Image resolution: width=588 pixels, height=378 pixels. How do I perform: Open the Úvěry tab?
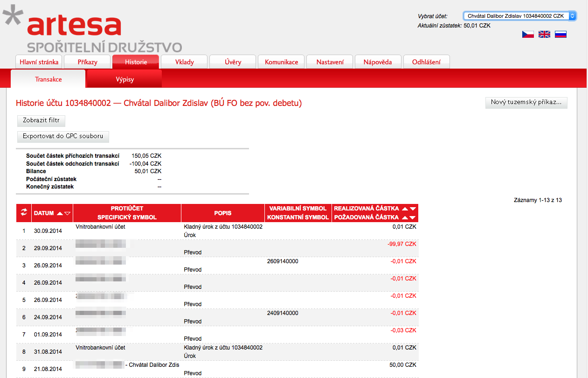tap(233, 62)
